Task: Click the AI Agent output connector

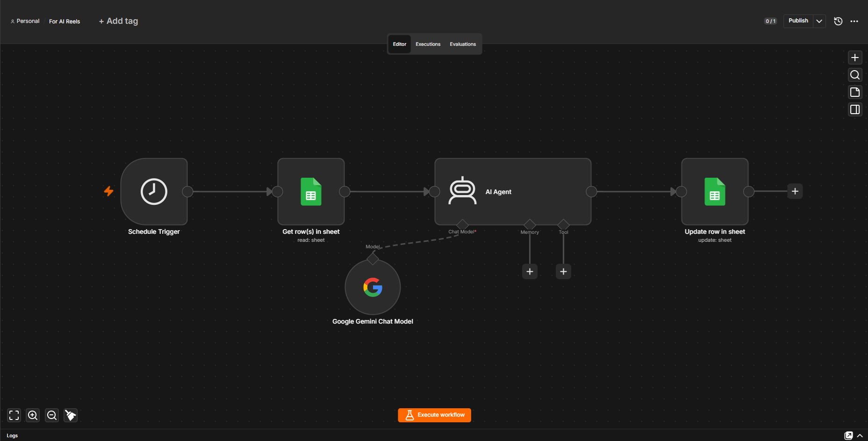Action: click(x=591, y=191)
